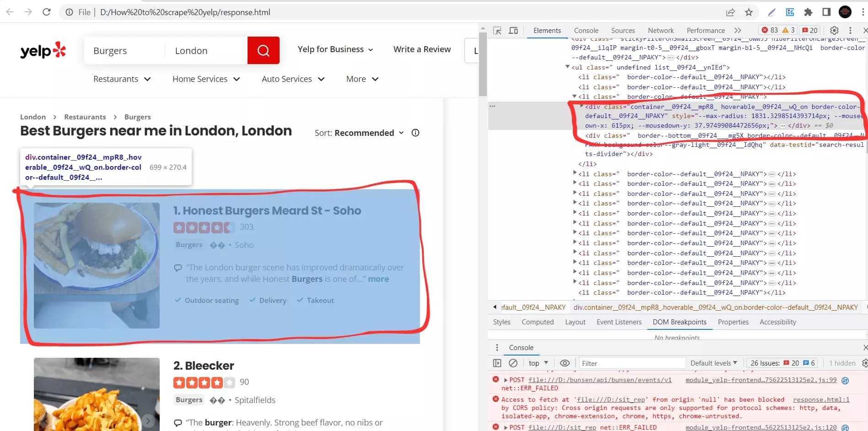Show more DevTools tabs chevron
This screenshot has width=868, height=431.
click(738, 30)
